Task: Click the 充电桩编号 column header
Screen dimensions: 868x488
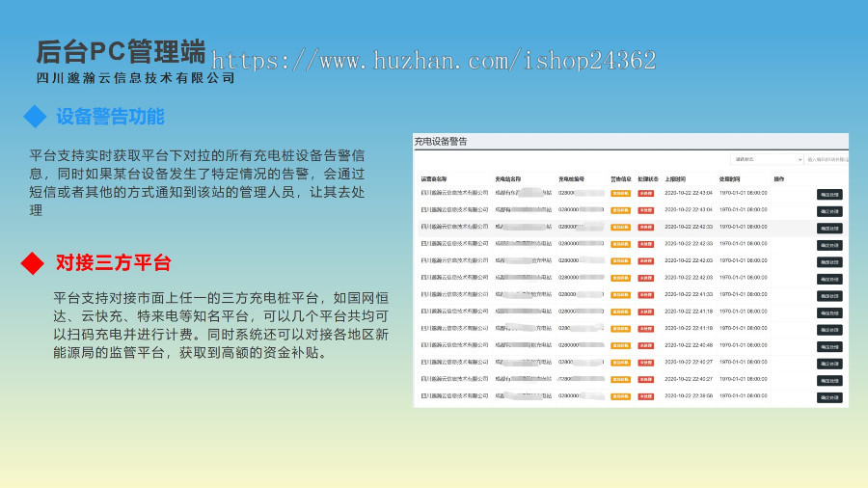Action: coord(571,179)
